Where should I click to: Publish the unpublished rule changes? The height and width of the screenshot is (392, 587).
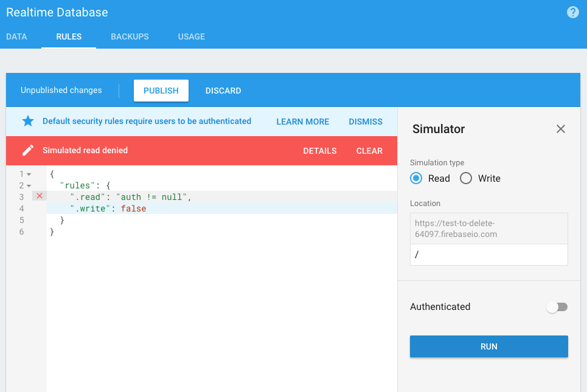coord(161,91)
